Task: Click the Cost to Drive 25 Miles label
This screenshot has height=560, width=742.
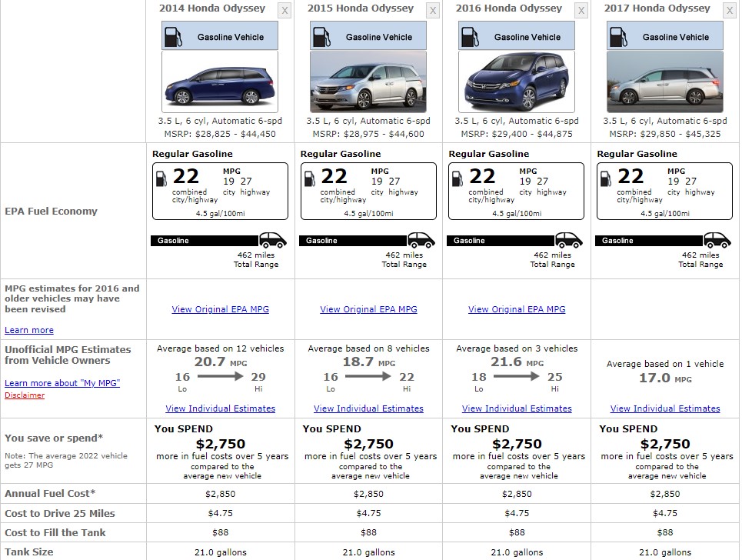Action: [x=60, y=513]
